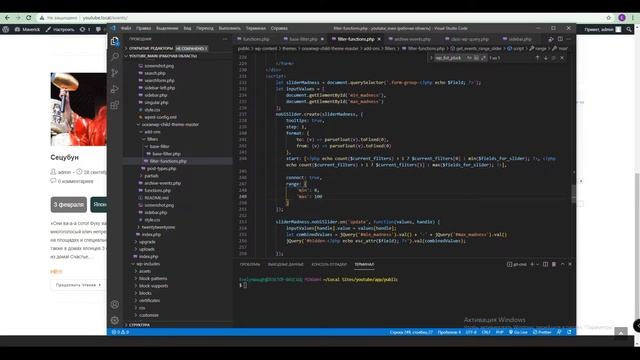640x360 pixels.
Task: Open the Manage gear in the activity bar
Action: [x=115, y=320]
